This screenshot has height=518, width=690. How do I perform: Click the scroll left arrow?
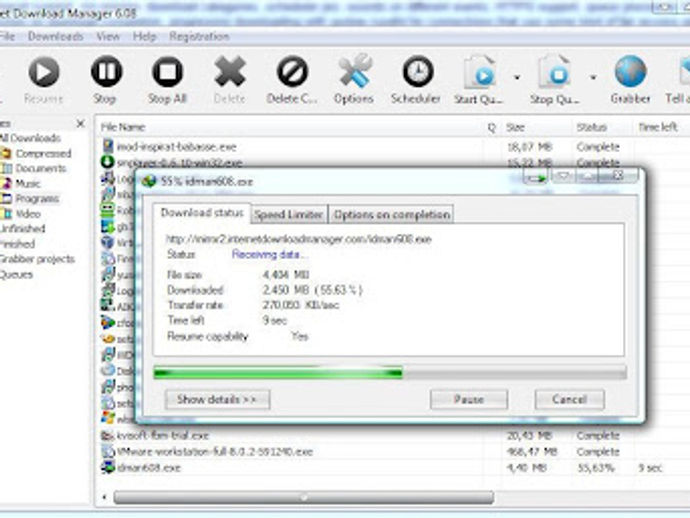coord(104,498)
